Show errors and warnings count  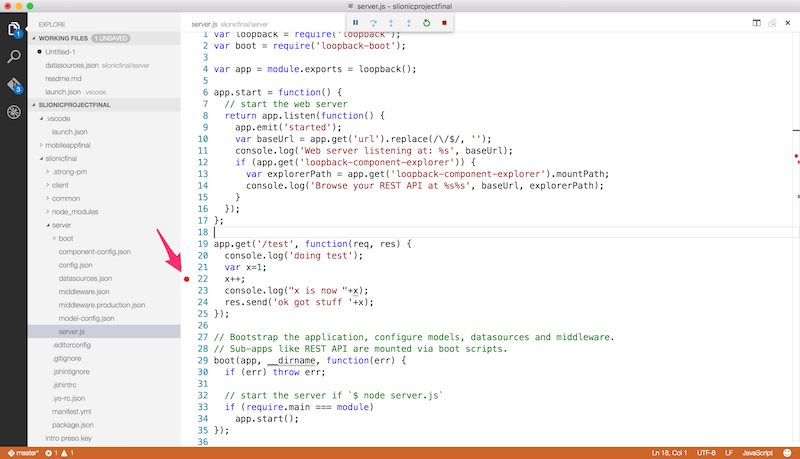point(59,453)
